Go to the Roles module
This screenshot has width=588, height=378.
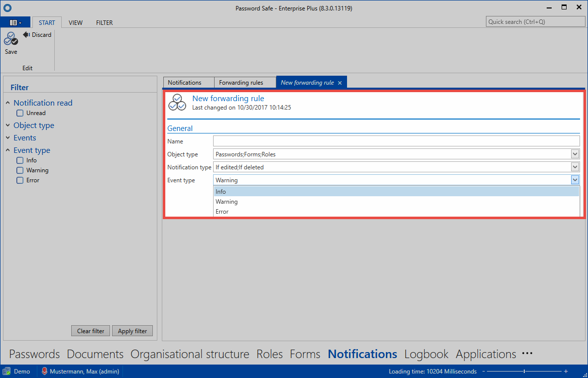(270, 354)
